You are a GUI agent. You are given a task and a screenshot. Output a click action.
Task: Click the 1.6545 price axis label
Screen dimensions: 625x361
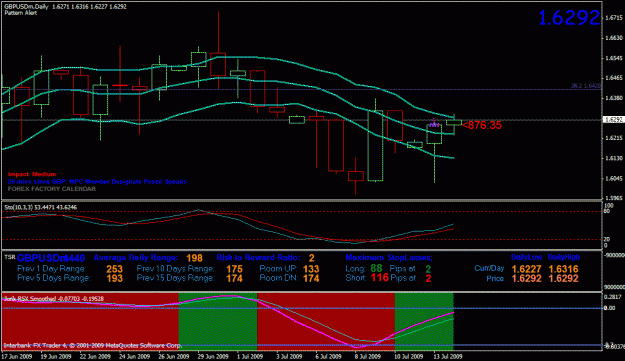(x=614, y=58)
